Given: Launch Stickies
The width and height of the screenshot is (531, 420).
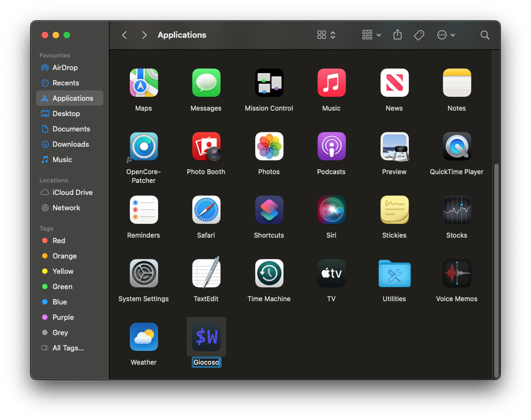Looking at the screenshot, I should [394, 210].
